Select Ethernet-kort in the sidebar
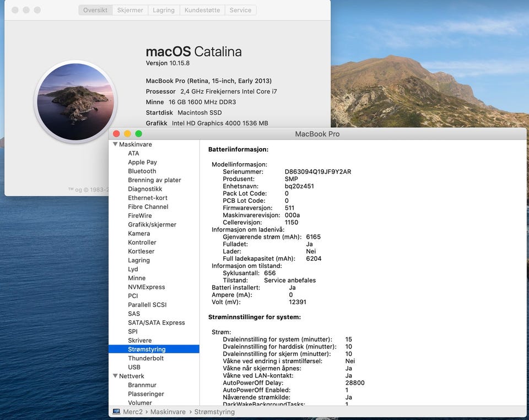Image resolution: width=529 pixels, height=420 pixels. point(148,198)
